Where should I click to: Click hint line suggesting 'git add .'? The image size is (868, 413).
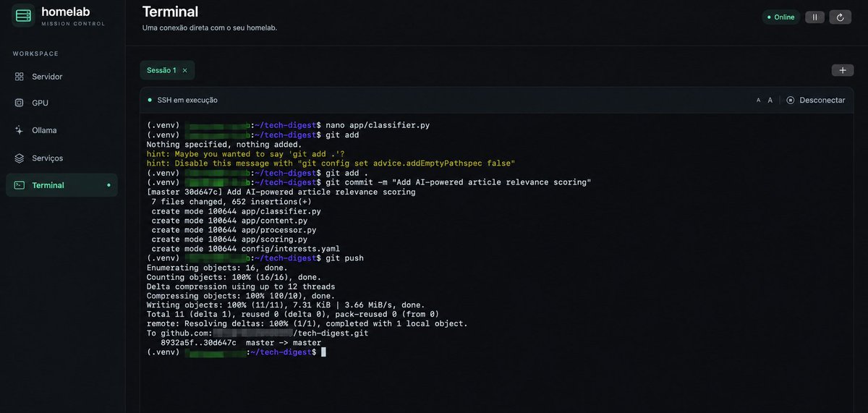point(245,154)
